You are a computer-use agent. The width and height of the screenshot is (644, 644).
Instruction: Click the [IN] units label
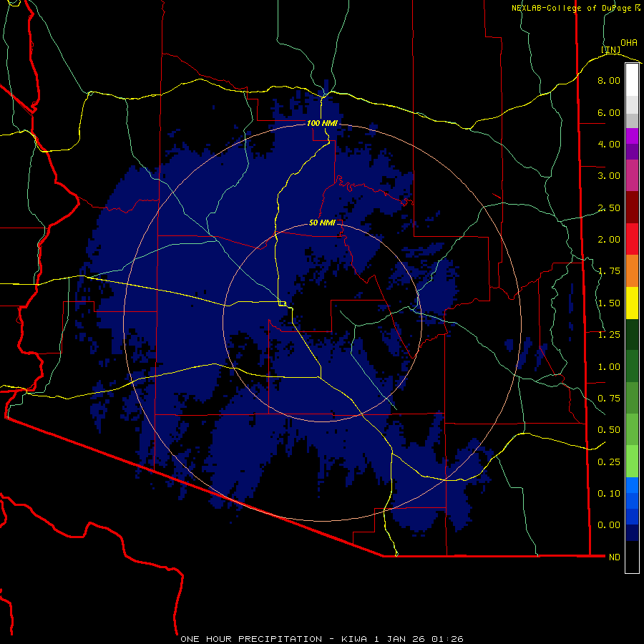pyautogui.click(x=611, y=49)
